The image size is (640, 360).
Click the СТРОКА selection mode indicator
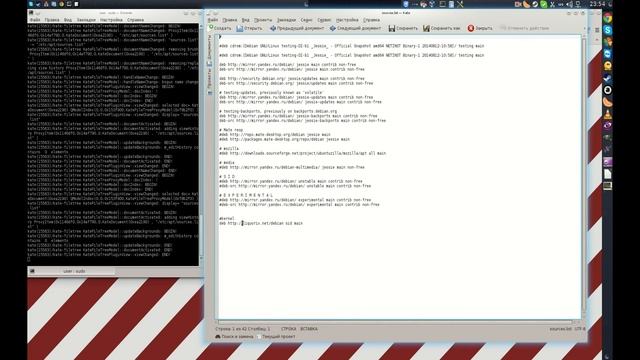(x=289, y=329)
